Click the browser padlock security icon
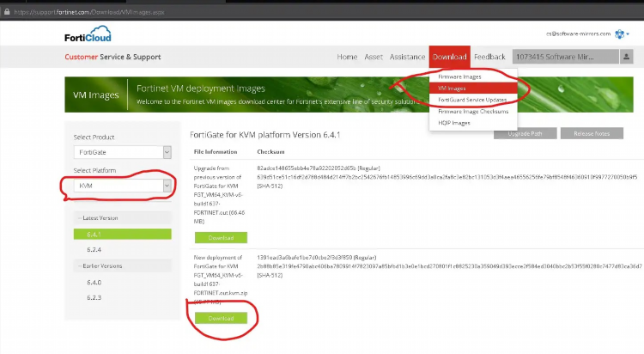The image size is (644, 354). [7, 12]
